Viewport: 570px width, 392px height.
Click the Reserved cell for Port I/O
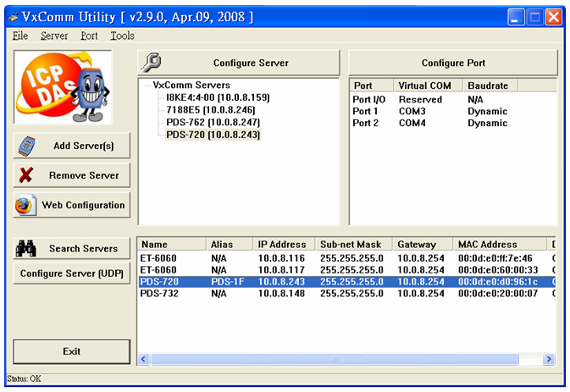tap(420, 100)
